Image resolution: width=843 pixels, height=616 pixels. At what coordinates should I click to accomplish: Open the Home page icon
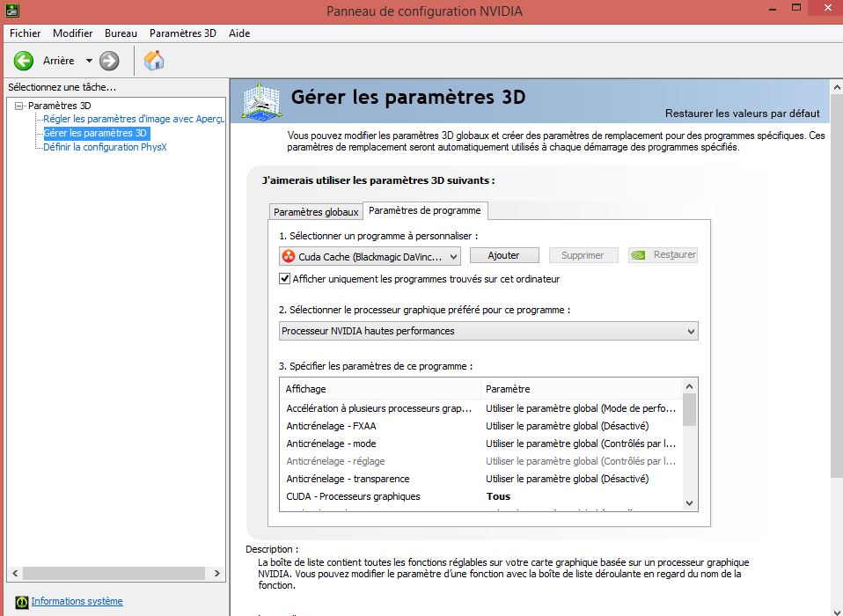click(x=154, y=60)
